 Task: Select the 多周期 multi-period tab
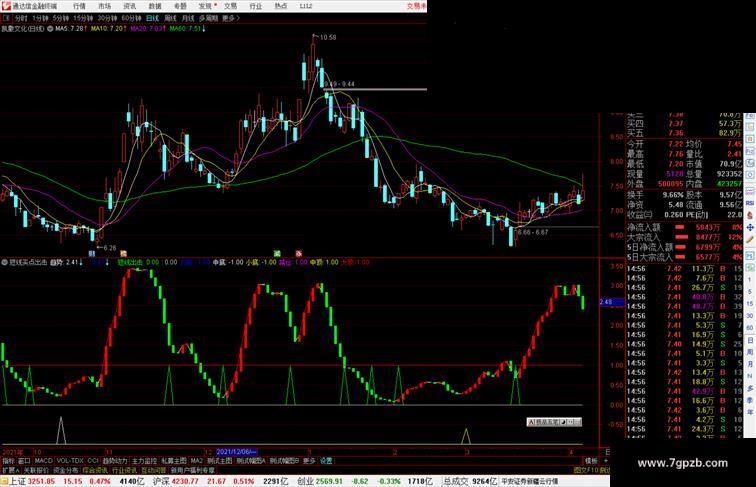[208, 18]
